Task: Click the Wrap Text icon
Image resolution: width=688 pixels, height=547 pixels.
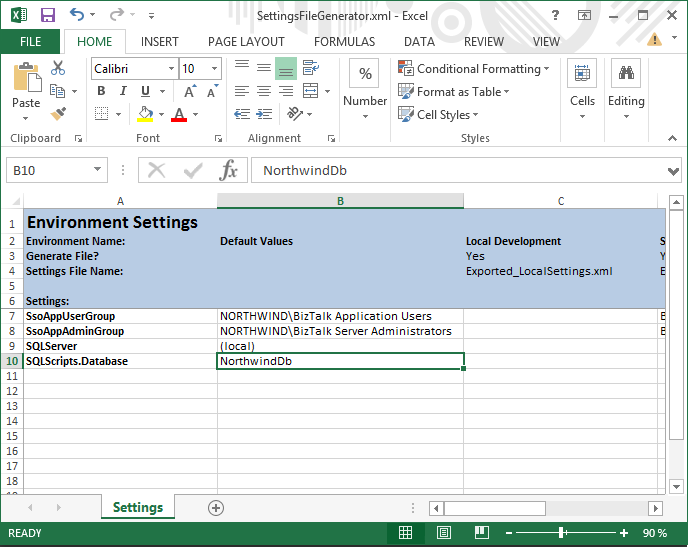Action: click(311, 68)
